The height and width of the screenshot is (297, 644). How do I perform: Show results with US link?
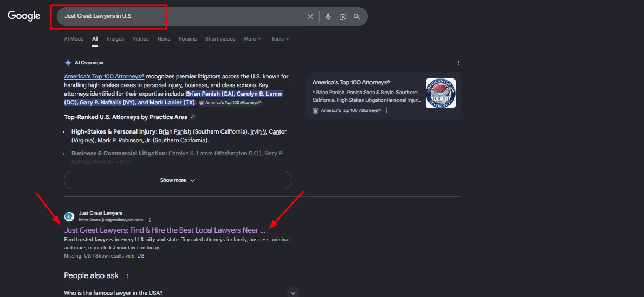tap(141, 256)
